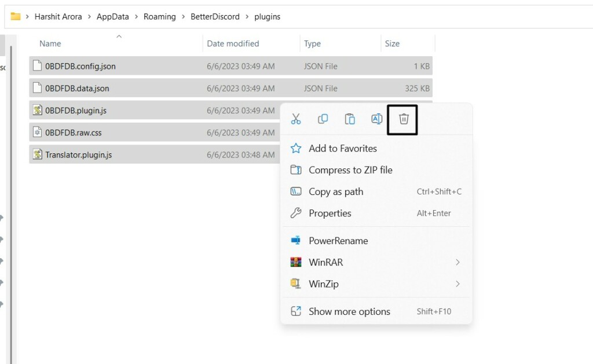Click Show more options entry
Screen dimensions: 593x364
click(x=349, y=311)
